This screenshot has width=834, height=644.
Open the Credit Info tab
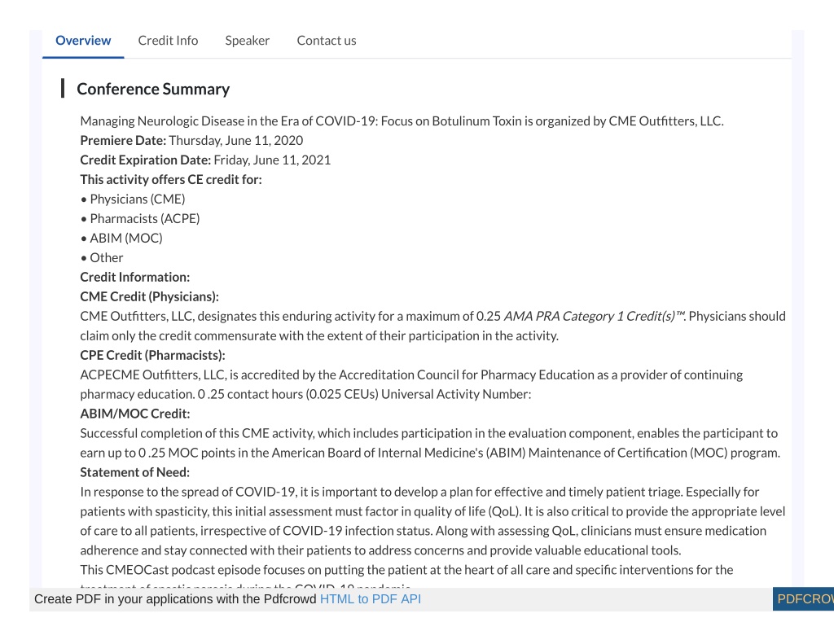168,41
